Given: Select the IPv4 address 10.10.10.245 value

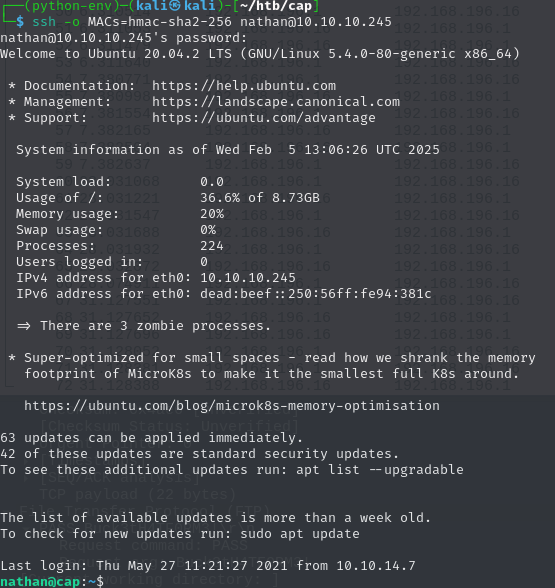Looking at the screenshot, I should pos(248,278).
